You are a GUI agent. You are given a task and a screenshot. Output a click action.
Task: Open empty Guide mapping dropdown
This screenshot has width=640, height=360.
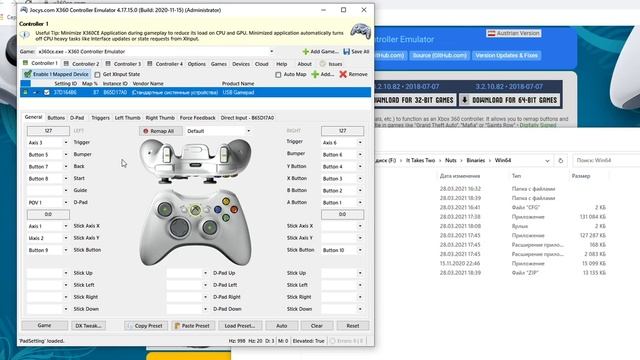[x=66, y=190]
